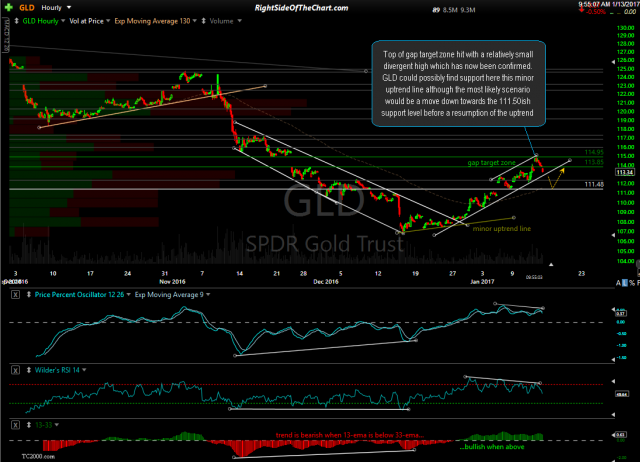The width and height of the screenshot is (640, 462).
Task: Expand the GLD Hourly plot menu
Action: coord(63,21)
